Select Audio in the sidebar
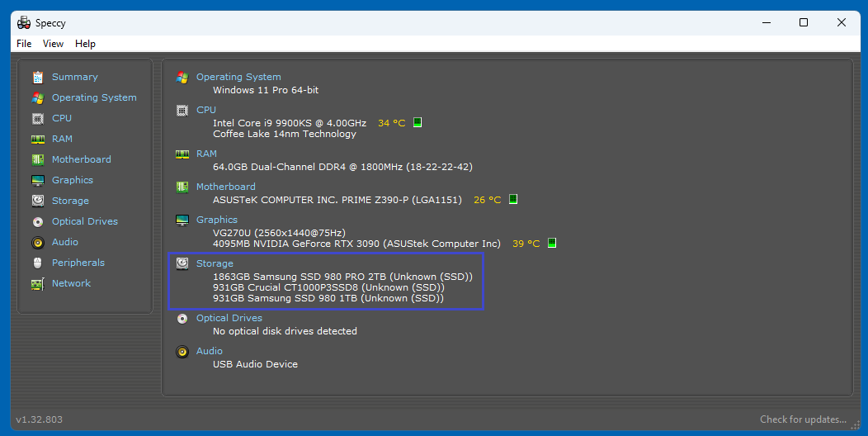 point(64,242)
